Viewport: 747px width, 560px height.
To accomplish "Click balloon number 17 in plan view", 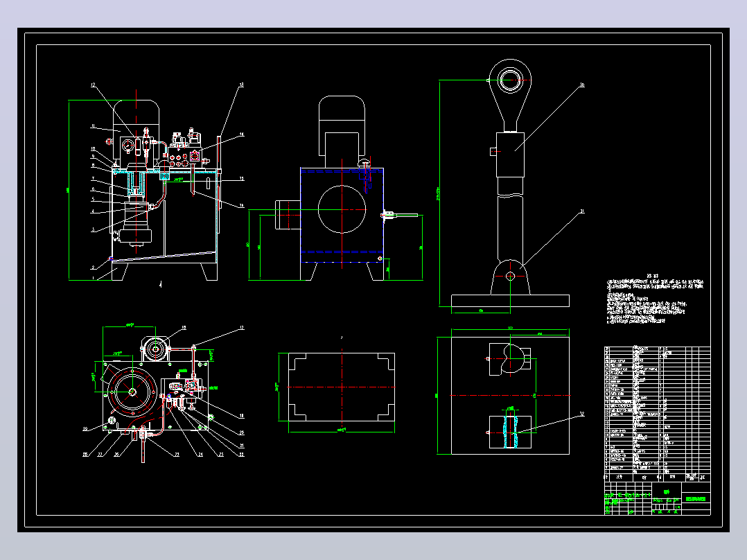I will 242,328.
